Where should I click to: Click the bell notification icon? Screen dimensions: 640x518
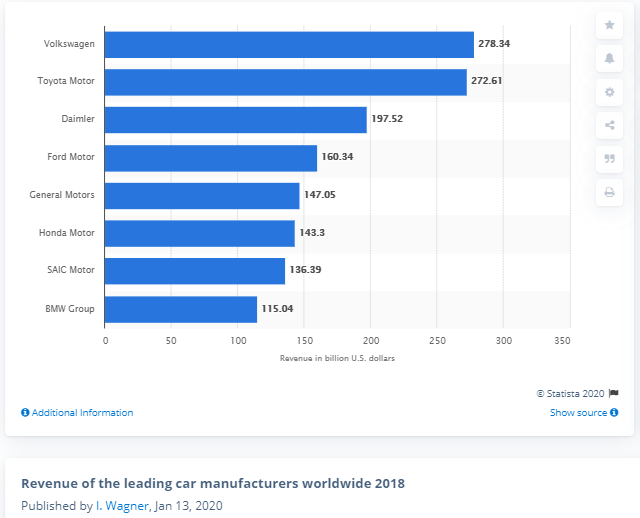609,58
